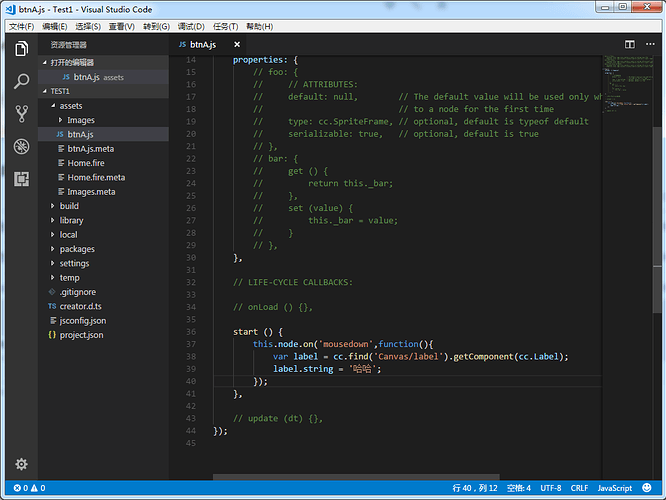This screenshot has width=666, height=500.
Task: Click the JS icon of btnA.js in open editors
Action: 66,77
